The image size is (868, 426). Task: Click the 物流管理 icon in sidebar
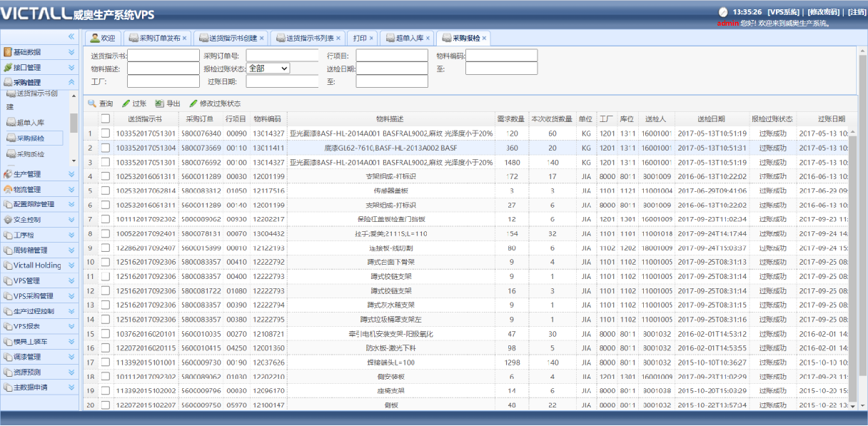tap(8, 189)
